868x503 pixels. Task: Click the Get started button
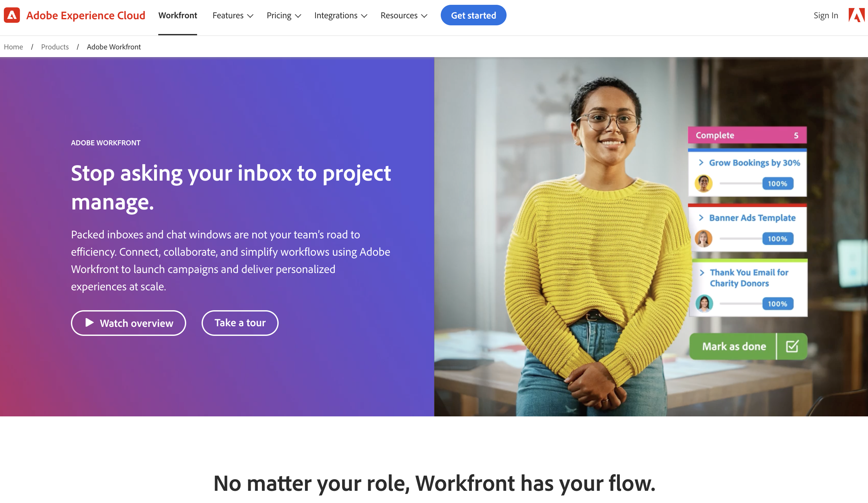pyautogui.click(x=473, y=15)
